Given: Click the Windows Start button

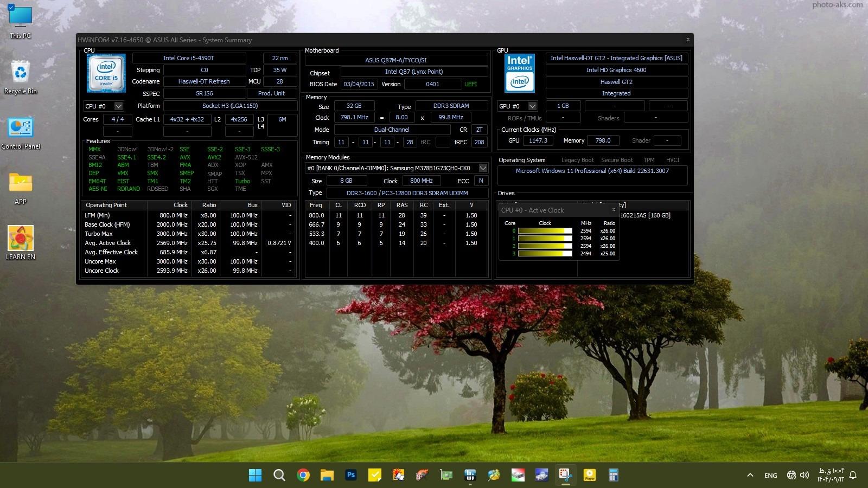Looking at the screenshot, I should 255,475.
